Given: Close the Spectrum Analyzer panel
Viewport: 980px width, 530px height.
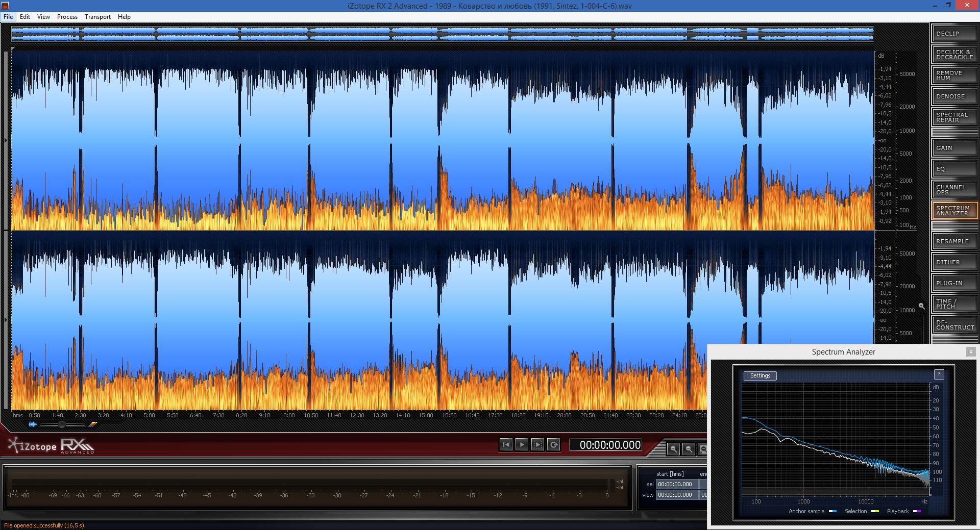Looking at the screenshot, I should (x=971, y=351).
